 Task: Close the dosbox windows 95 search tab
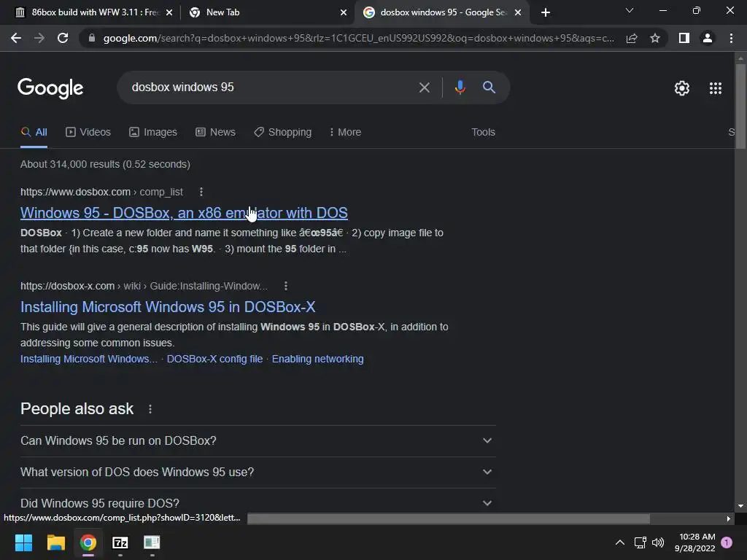coord(518,12)
